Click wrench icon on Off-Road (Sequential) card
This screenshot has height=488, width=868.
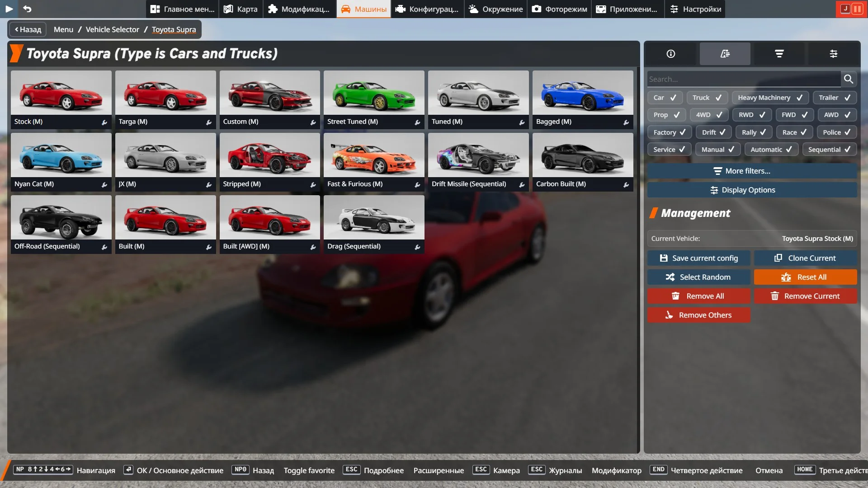pyautogui.click(x=104, y=247)
